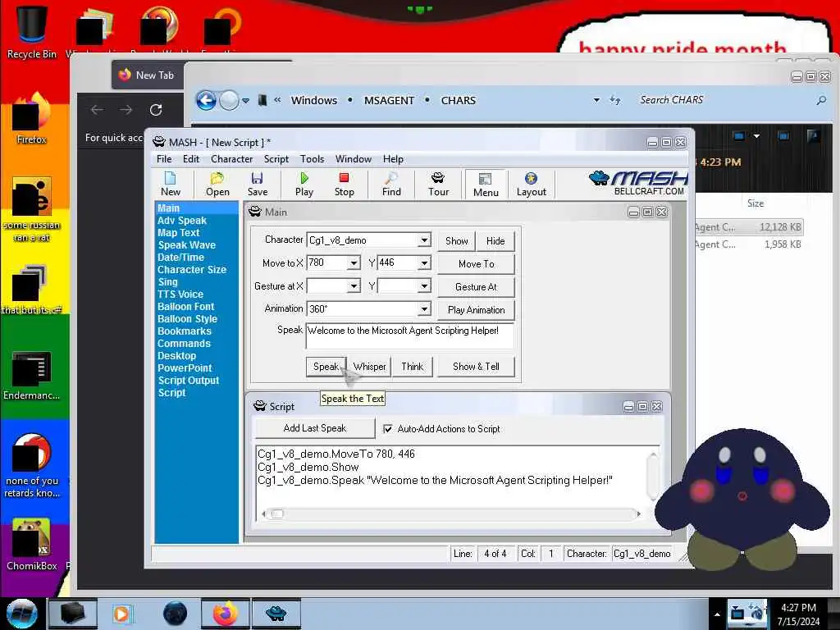Viewport: 840px width, 630px height.
Task: Click the Hide character button
Action: coord(495,241)
